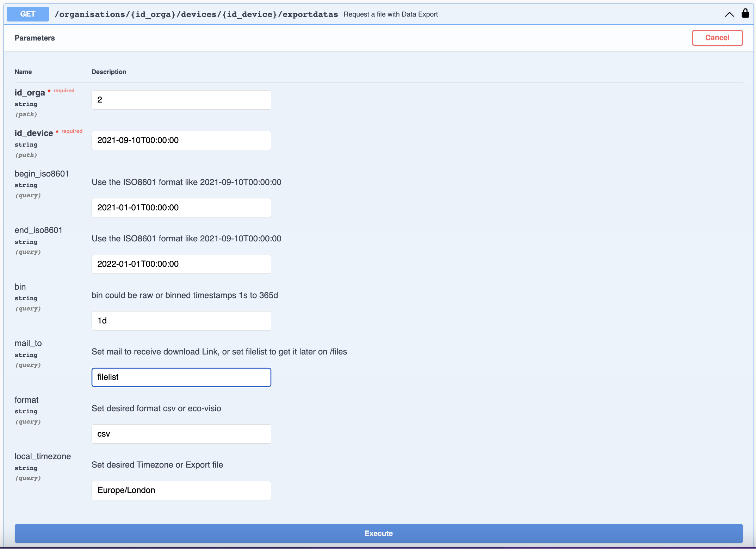Focus the id_orga input field
Viewport: 756px width, 549px height.
pos(181,100)
